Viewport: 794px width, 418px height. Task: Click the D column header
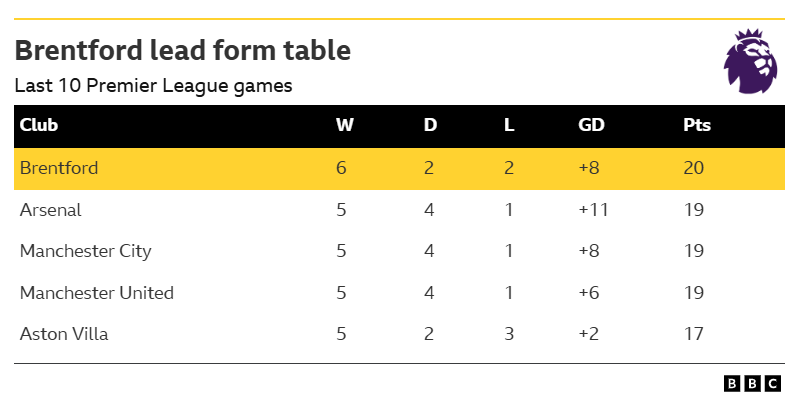(x=430, y=126)
